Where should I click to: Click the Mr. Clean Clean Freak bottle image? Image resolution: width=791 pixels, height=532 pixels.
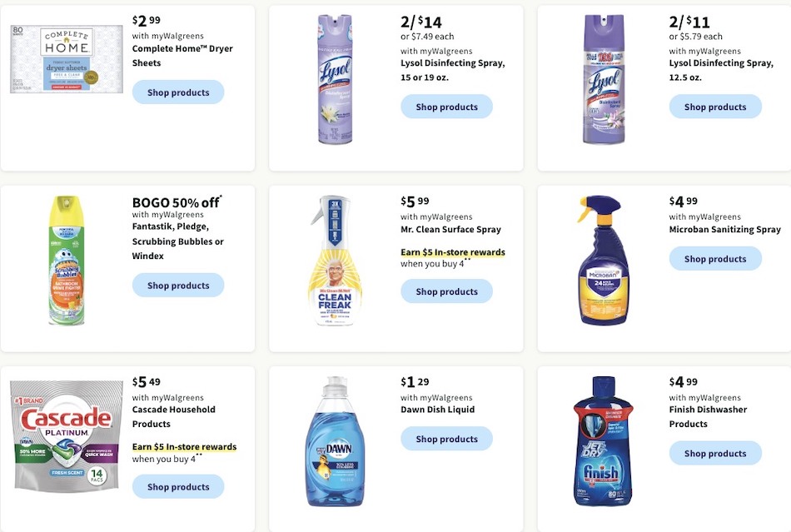(x=335, y=261)
